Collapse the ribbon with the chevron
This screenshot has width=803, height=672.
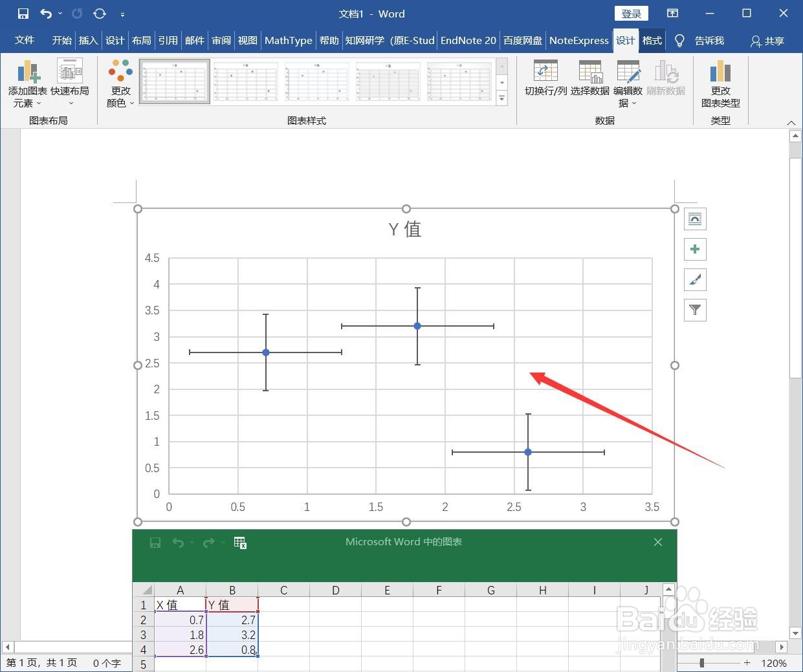pyautogui.click(x=791, y=122)
